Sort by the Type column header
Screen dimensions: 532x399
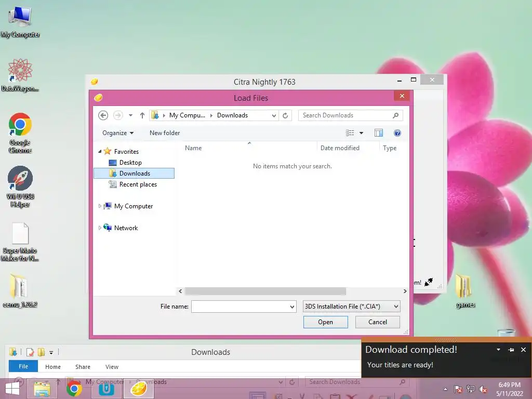tap(390, 148)
